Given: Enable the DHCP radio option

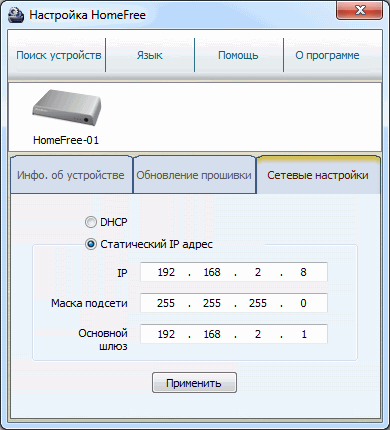Looking at the screenshot, I should pos(91,222).
